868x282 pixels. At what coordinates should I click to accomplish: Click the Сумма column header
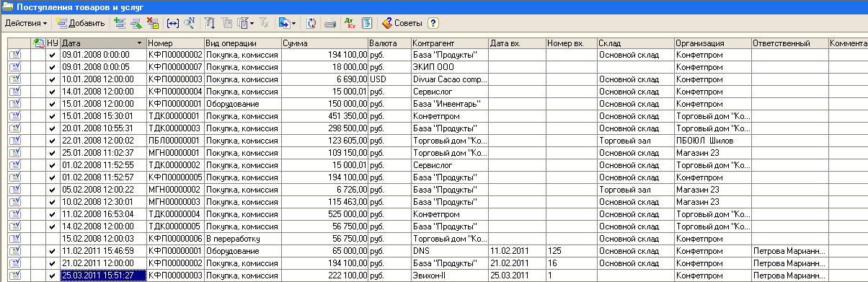tap(324, 43)
